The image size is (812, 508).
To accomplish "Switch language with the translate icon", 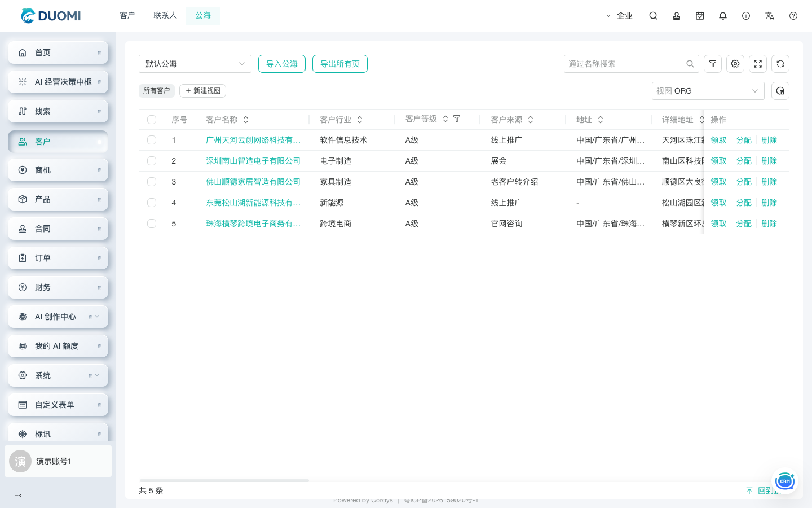I will click(770, 16).
